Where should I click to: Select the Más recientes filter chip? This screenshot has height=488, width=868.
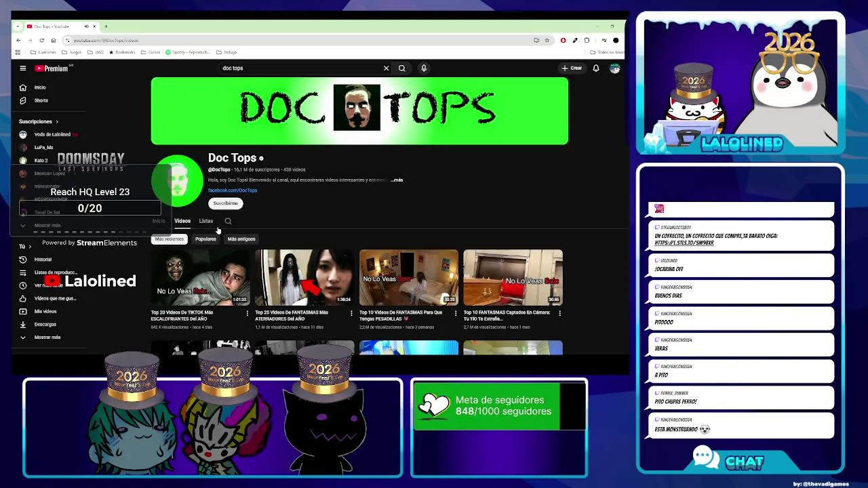[170, 239]
